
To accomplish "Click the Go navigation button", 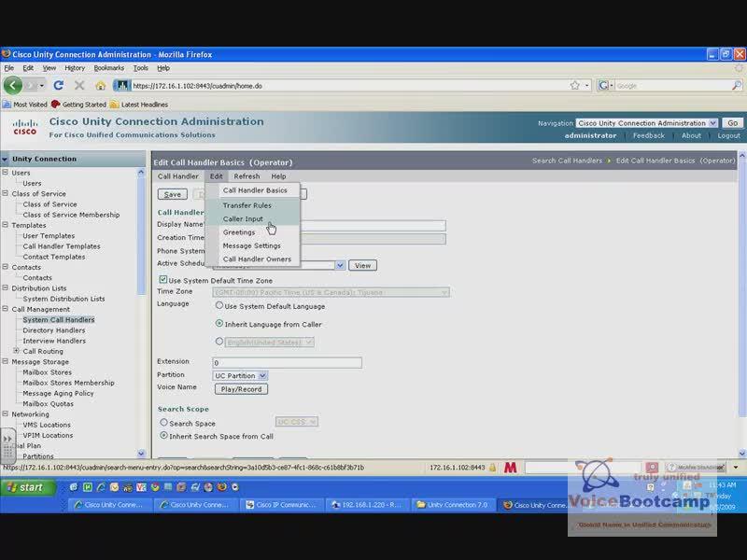I will coord(732,123).
